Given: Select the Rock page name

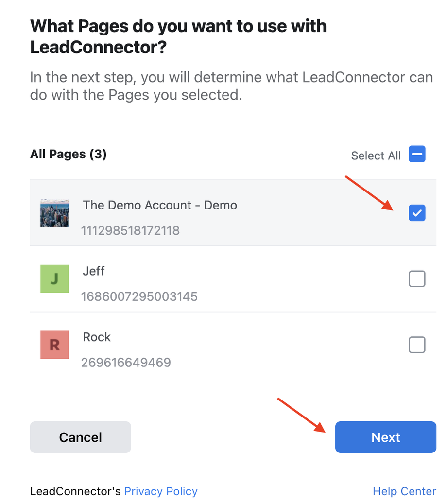Looking at the screenshot, I should (97, 337).
